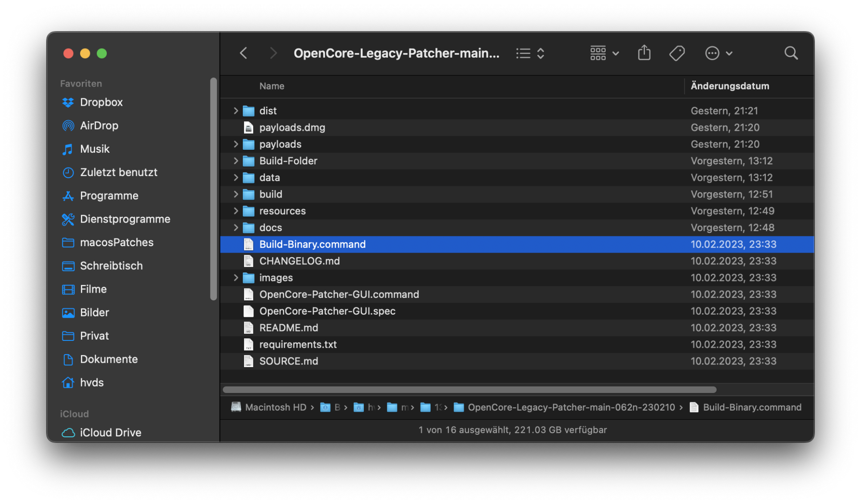861x504 pixels.
Task: Click the Share toolbar icon
Action: pyautogui.click(x=644, y=53)
